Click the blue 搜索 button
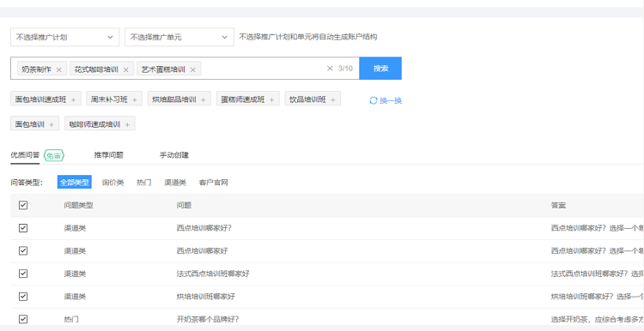This screenshot has width=644, height=331. [x=380, y=68]
